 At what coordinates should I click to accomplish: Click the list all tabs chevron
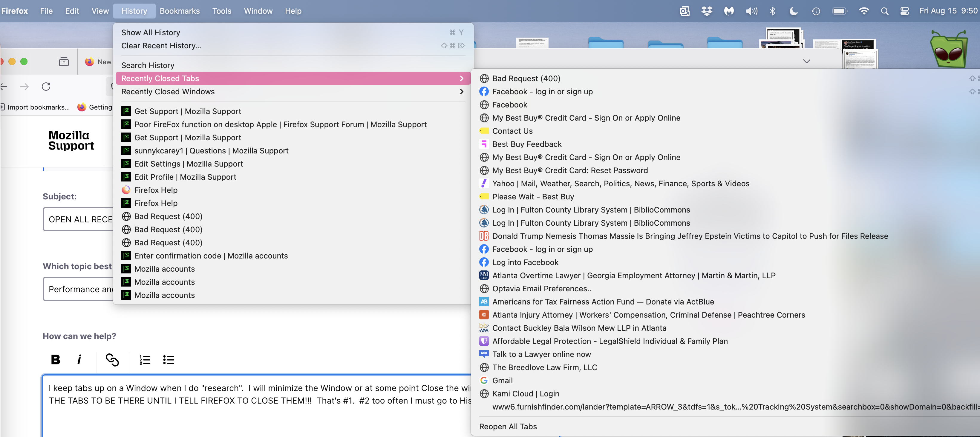click(806, 61)
